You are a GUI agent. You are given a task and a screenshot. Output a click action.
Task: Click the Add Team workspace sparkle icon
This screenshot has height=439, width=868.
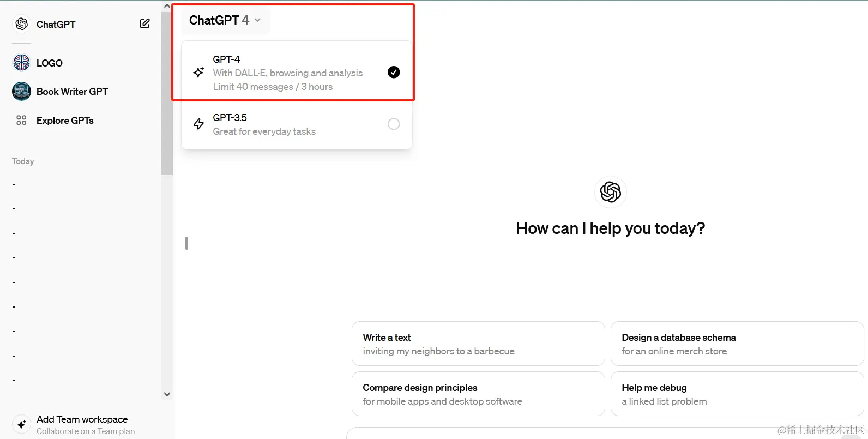click(x=21, y=424)
